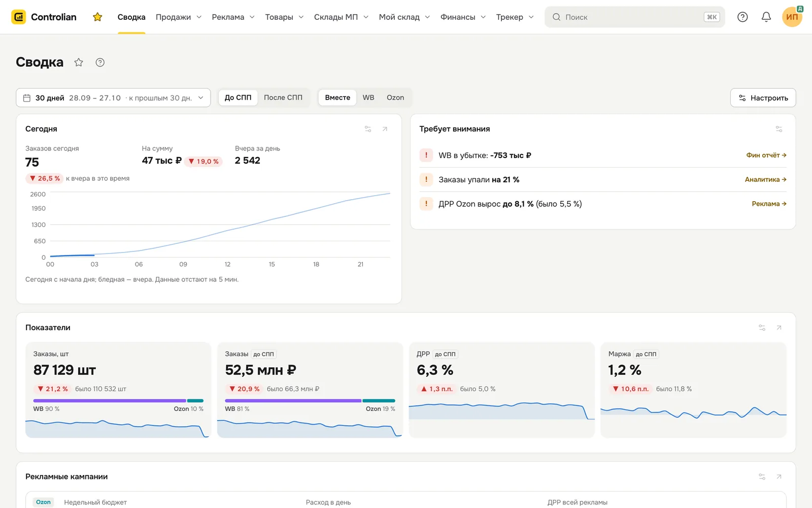This screenshot has width=812, height=508.
Task: Open the ИП user avatar menu
Action: click(792, 17)
